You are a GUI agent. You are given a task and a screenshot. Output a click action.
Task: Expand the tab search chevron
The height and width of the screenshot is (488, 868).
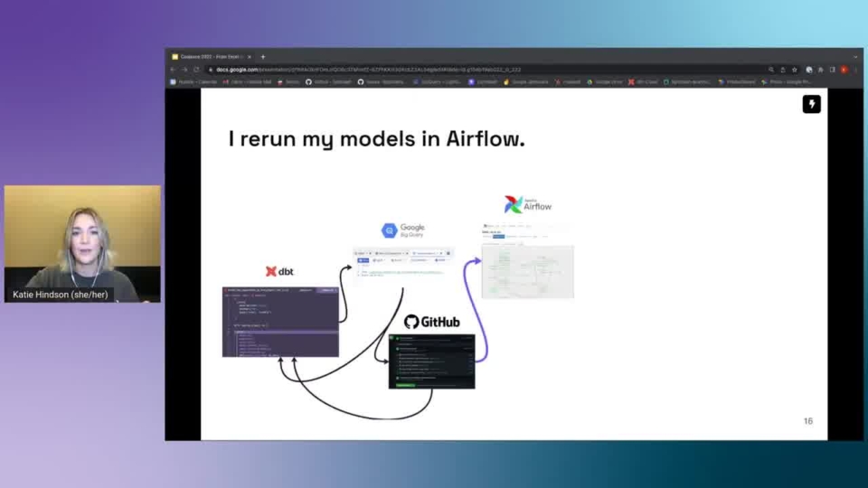point(855,56)
